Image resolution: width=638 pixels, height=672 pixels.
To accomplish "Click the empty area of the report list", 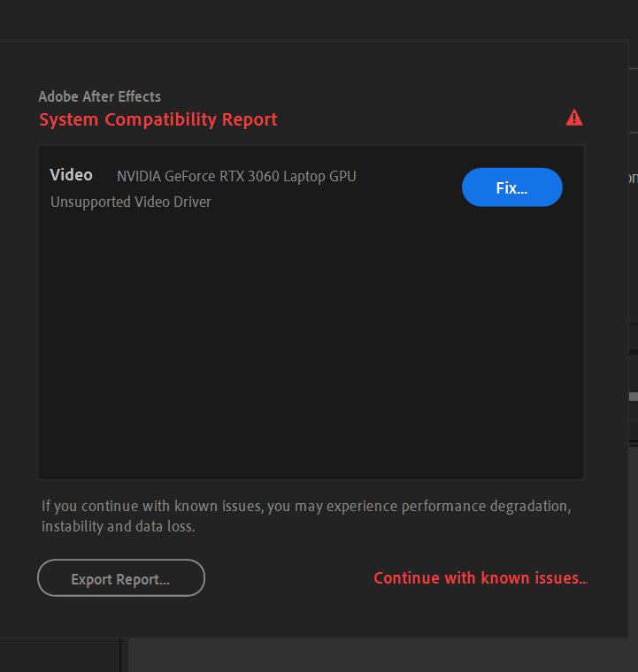I will [310, 354].
